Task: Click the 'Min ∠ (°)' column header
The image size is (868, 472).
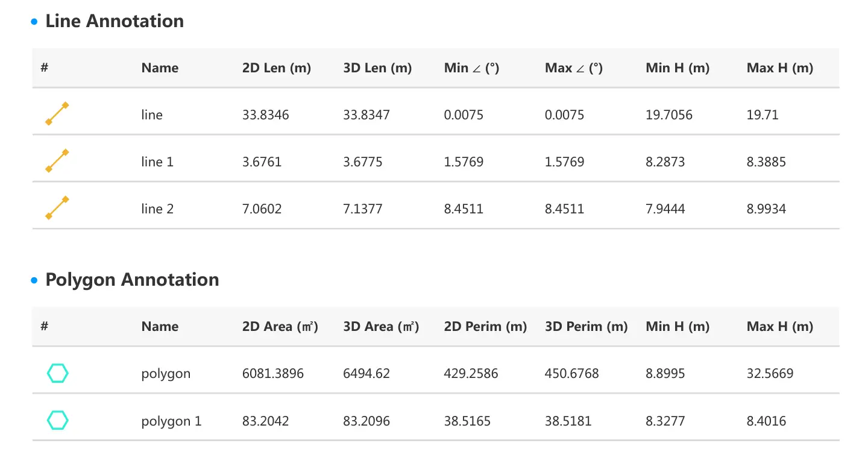Action: pos(471,68)
